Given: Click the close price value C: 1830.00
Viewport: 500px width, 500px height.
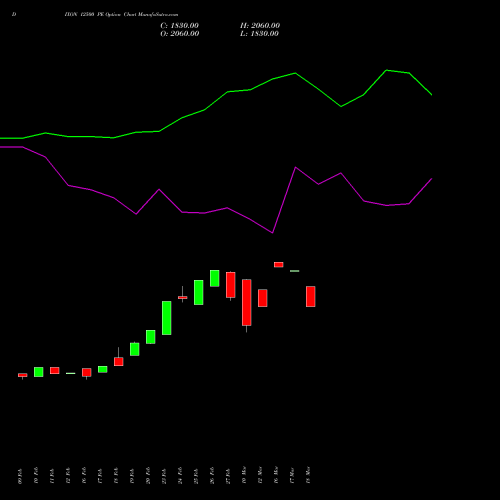Looking at the screenshot, I should pyautogui.click(x=179, y=26).
